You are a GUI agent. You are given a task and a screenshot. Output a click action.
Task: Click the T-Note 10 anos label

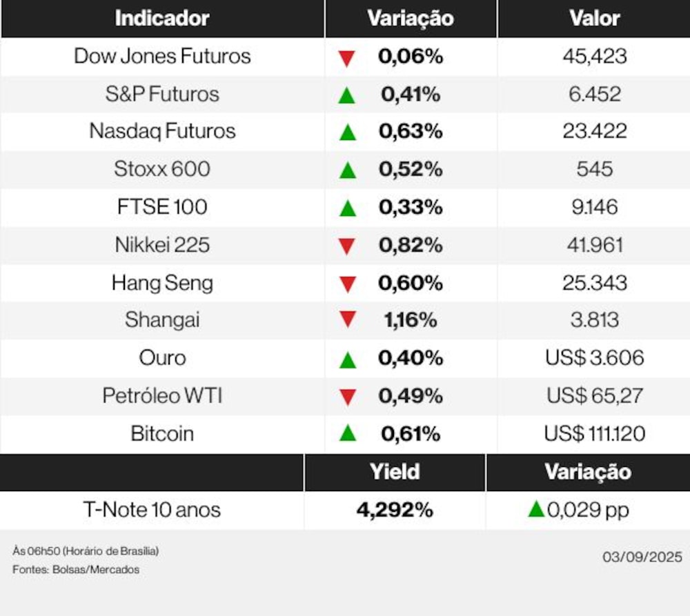[152, 510]
